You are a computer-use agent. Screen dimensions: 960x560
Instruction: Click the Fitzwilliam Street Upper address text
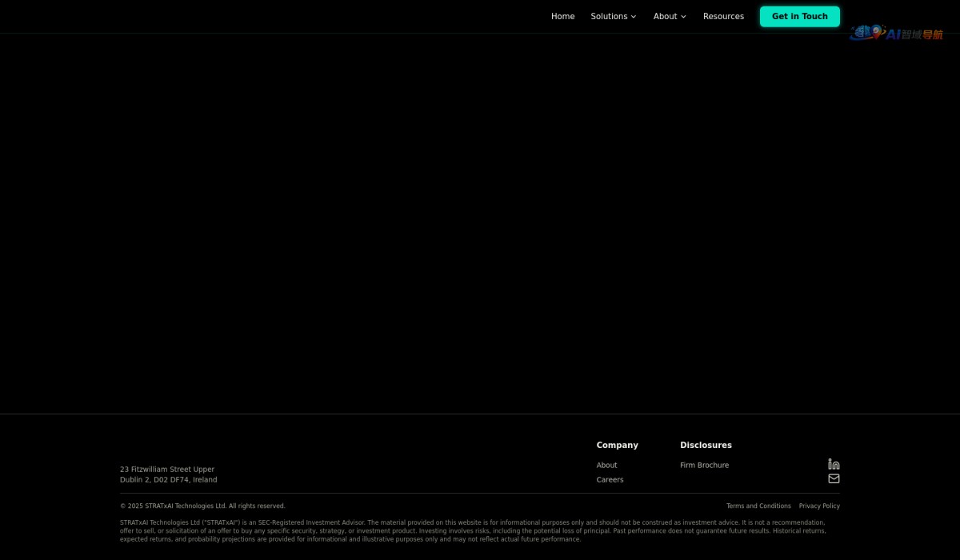click(167, 470)
